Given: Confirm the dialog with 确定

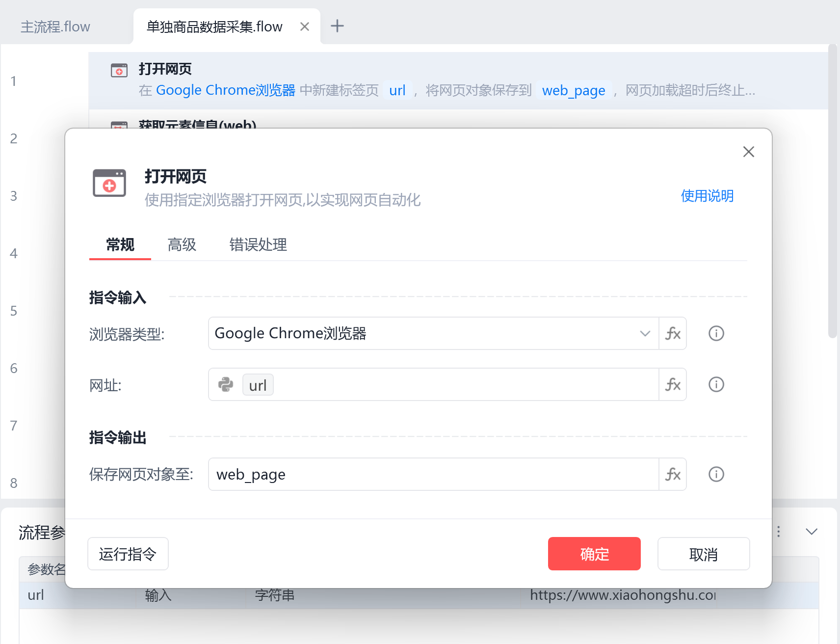Looking at the screenshot, I should tap(594, 554).
